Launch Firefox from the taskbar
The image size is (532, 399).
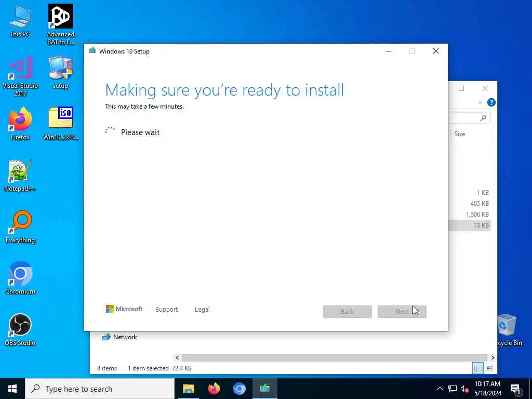click(214, 389)
